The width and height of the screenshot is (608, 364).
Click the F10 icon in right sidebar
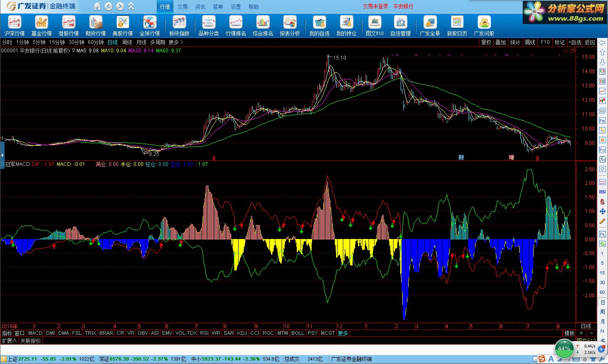603,120
